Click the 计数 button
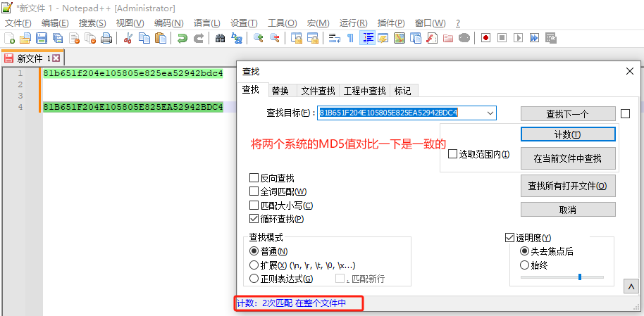This screenshot has height=316, width=644. (568, 134)
